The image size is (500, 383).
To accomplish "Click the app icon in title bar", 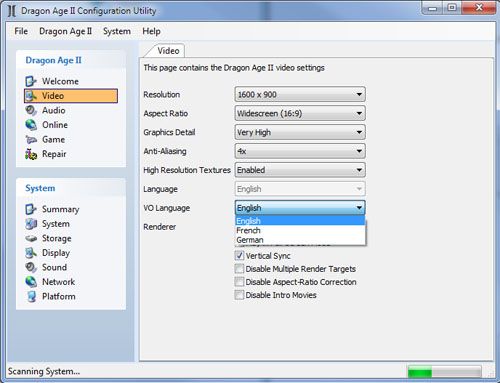I will coord(11,10).
